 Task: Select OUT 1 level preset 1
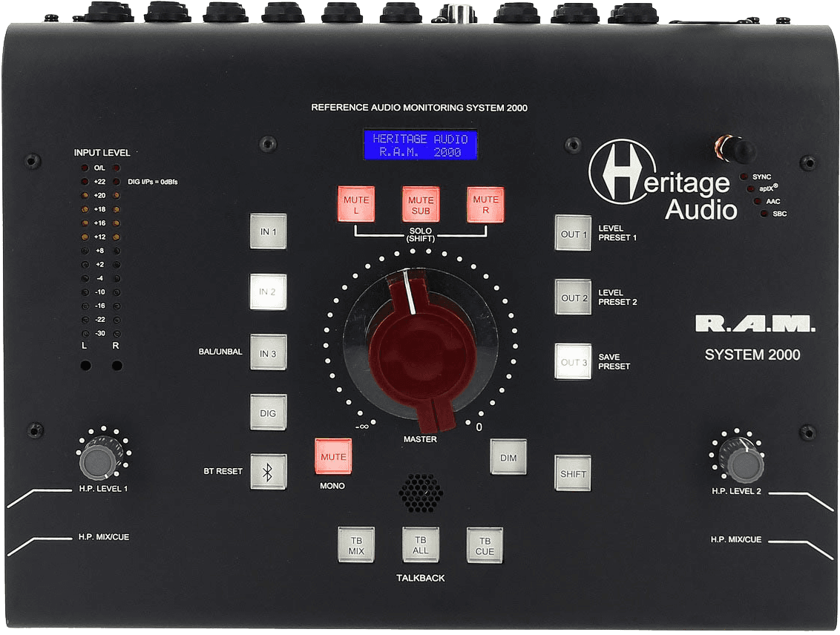(x=573, y=233)
